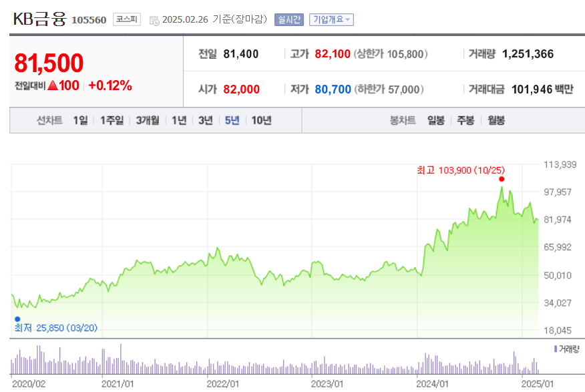This screenshot has width=585, height=392.
Task: Click the 거래량 value 1,251,366
Action: tap(528, 54)
